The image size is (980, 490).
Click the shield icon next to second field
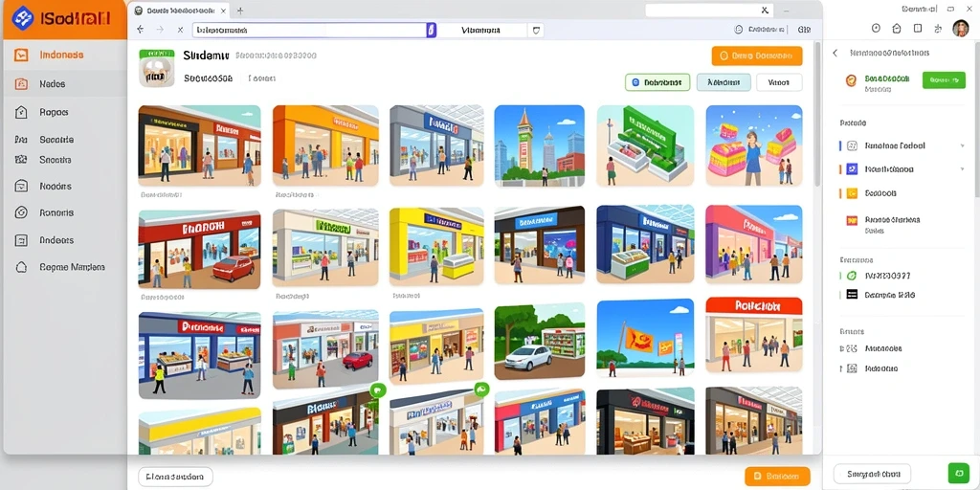tap(536, 30)
